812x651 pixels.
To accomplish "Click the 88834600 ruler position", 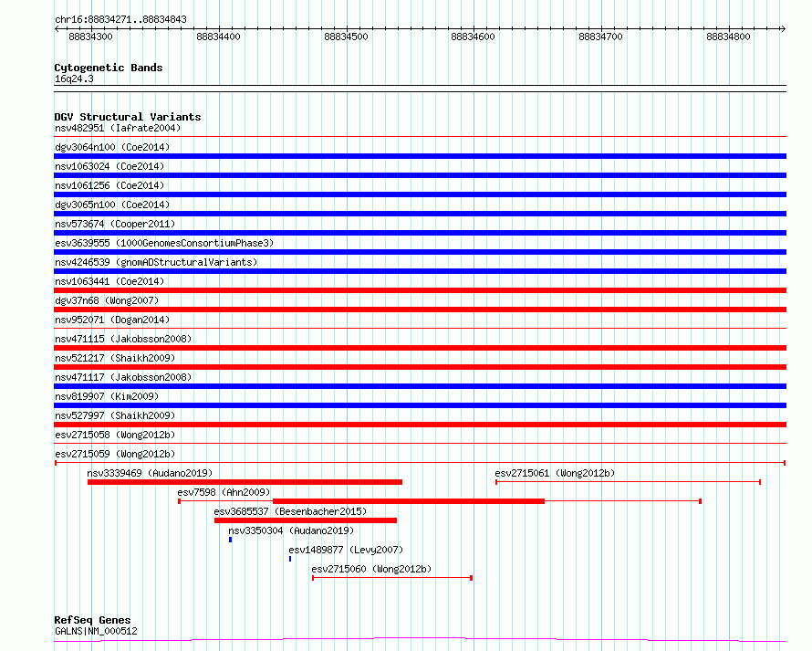I will (x=473, y=37).
